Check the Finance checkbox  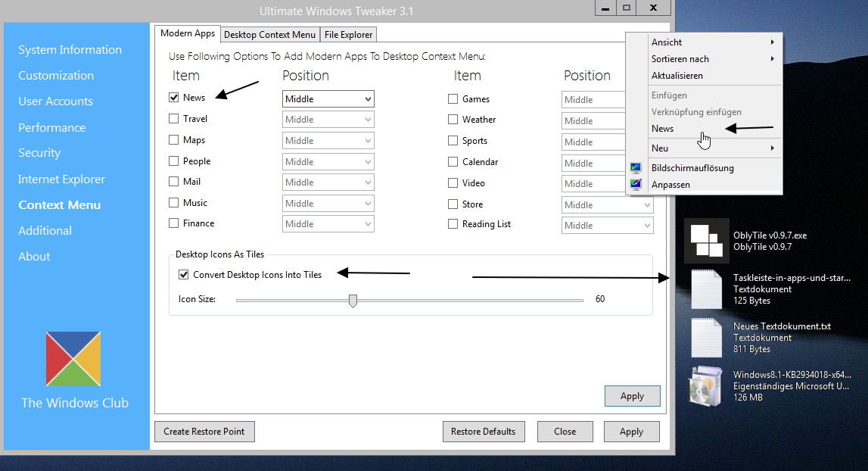(x=174, y=223)
